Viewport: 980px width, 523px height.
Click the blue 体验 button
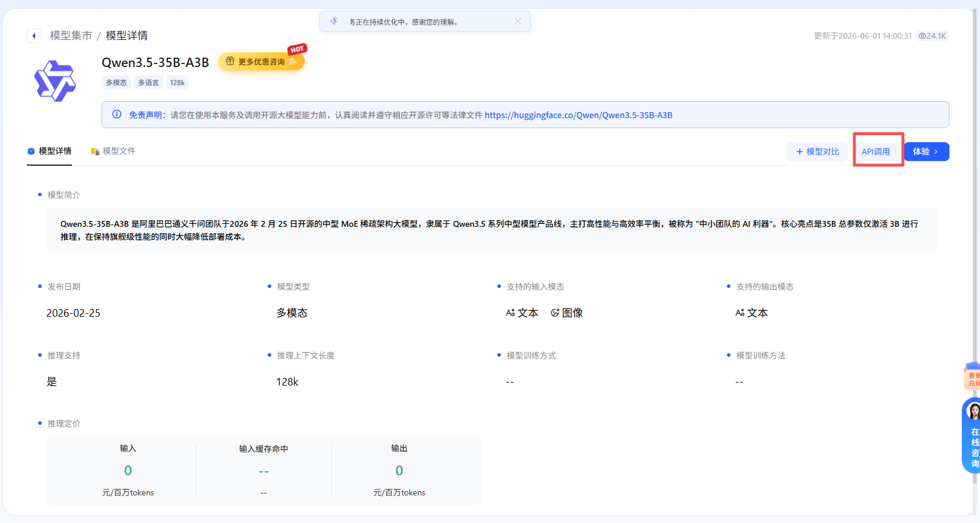coord(926,152)
